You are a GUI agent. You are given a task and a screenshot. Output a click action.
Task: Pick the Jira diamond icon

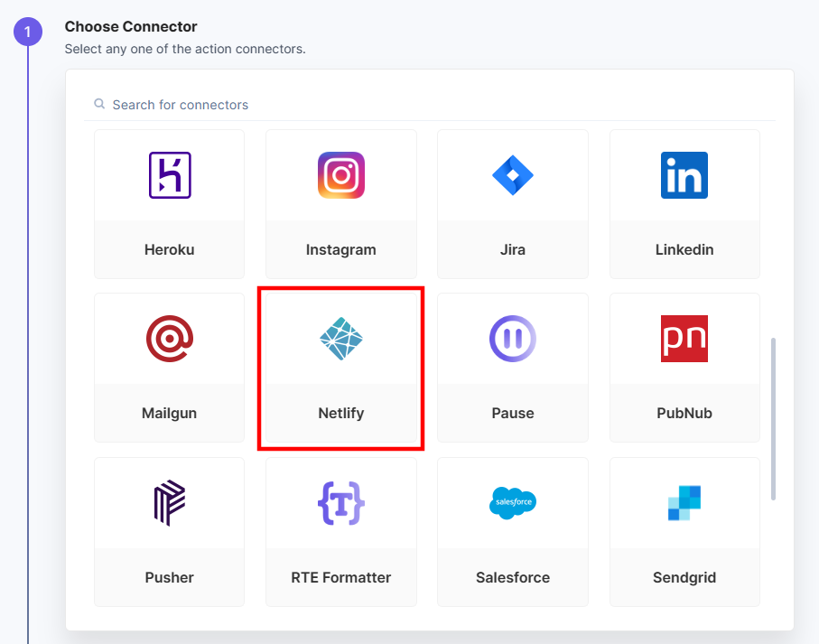coord(512,175)
